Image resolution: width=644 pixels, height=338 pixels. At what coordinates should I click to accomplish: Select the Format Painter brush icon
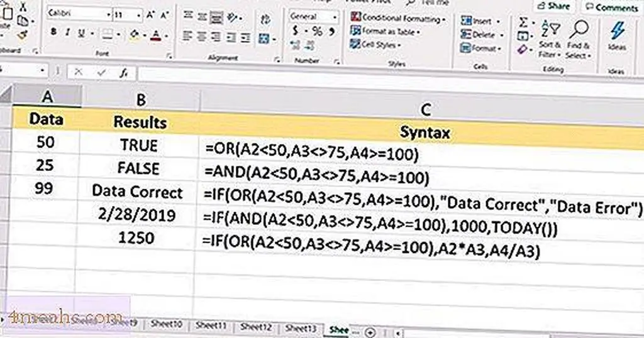tap(23, 36)
